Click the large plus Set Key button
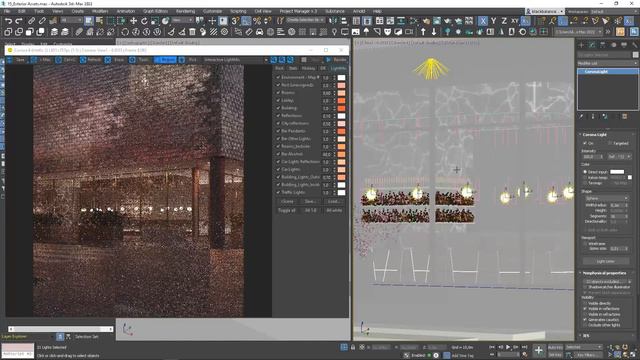The image size is (640, 360). pos(539,350)
